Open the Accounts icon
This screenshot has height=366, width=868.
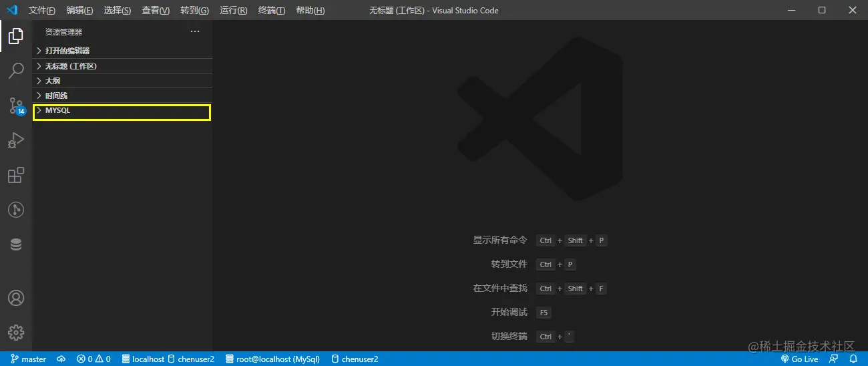pyautogui.click(x=16, y=298)
